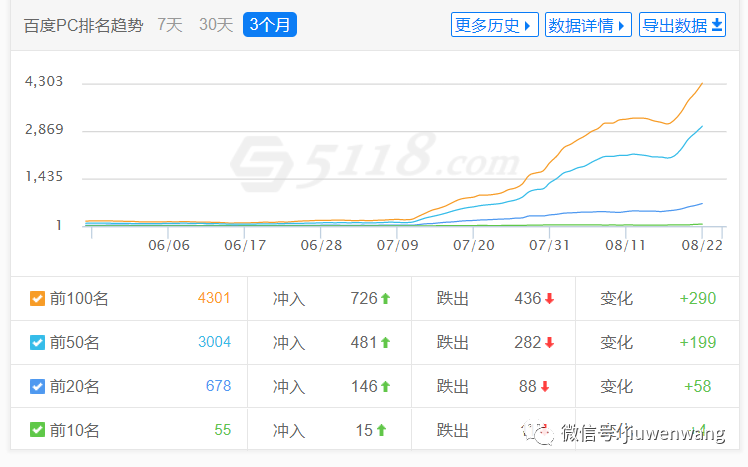Click the 4301 count for 前100名

coord(214,298)
